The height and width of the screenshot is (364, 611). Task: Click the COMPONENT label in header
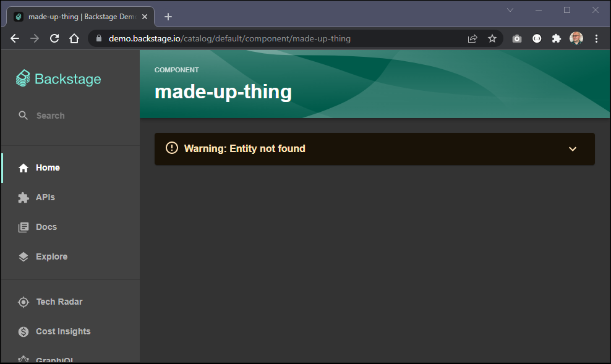coord(176,70)
